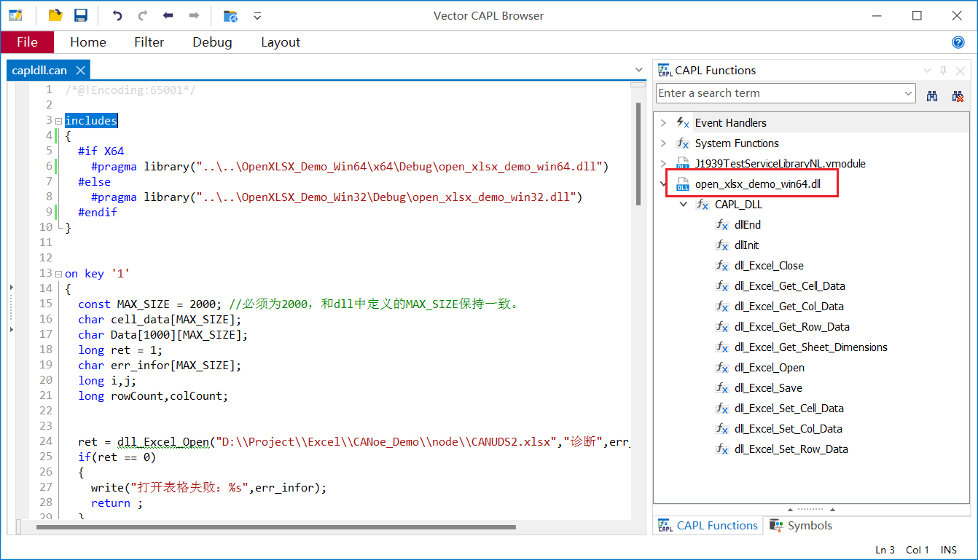Click the editor vertical scrollbar thumb
Image resolution: width=978 pixels, height=560 pixels.
[x=638, y=153]
